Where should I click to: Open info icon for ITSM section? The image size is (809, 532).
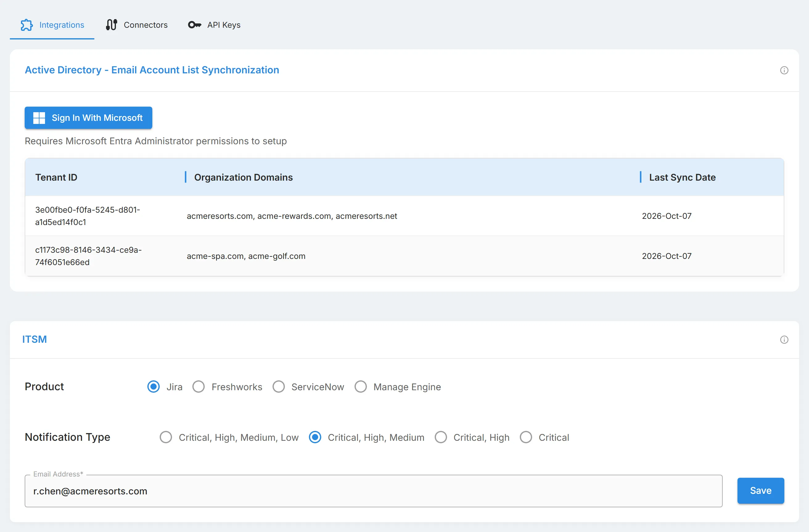pyautogui.click(x=784, y=340)
